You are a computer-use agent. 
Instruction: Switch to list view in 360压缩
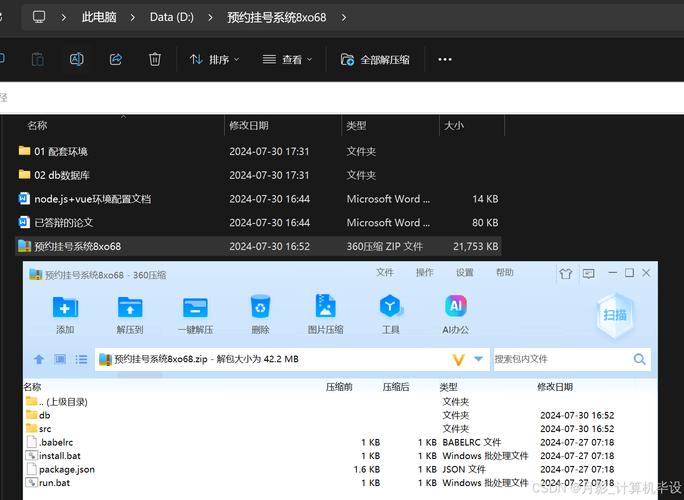click(x=81, y=359)
